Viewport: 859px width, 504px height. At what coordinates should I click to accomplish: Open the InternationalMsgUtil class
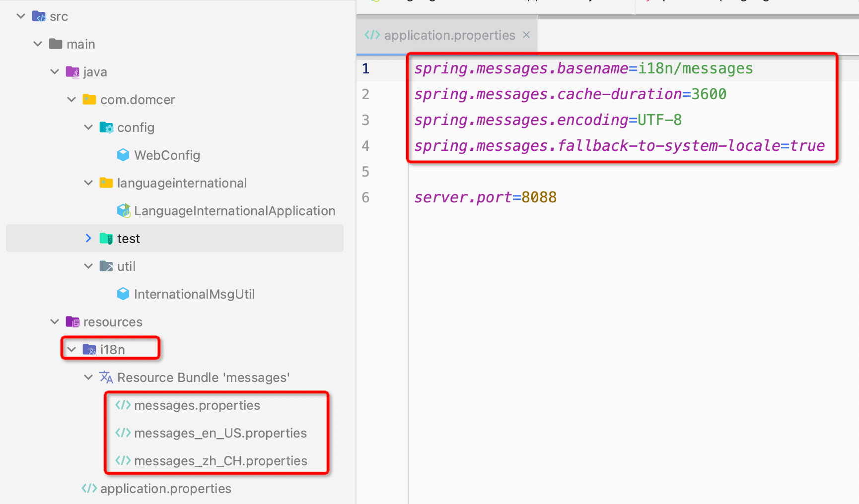tap(194, 294)
